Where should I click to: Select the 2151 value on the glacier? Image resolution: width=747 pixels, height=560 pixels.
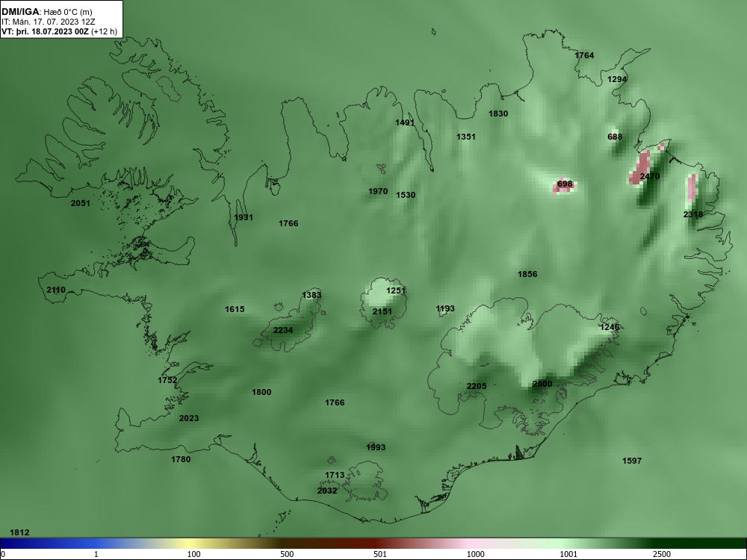coord(382,311)
